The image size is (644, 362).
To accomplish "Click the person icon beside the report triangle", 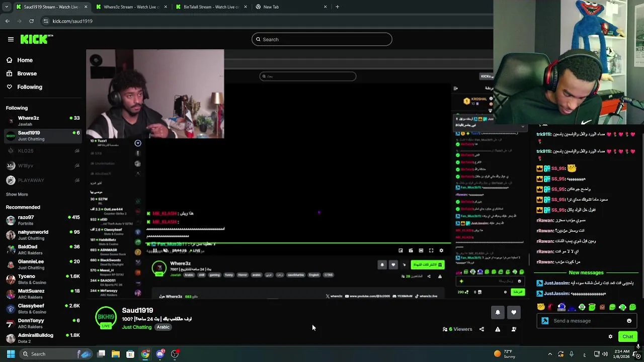I will coord(514,329).
